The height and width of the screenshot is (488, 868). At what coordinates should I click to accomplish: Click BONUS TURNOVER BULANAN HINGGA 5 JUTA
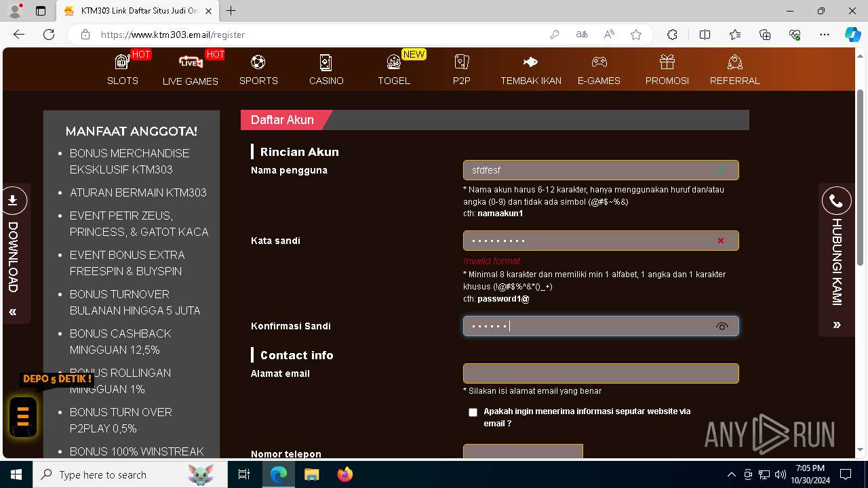(x=135, y=302)
